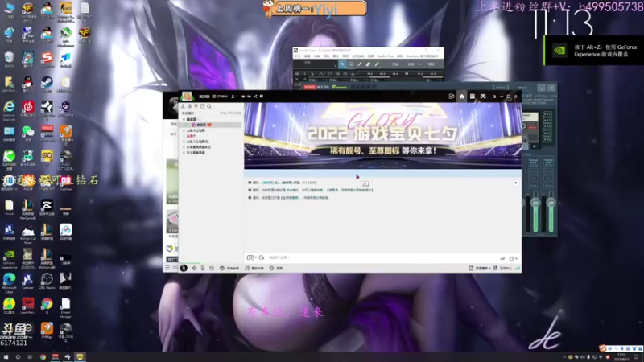Screen dimensions: 644x362
Task: Open the Internet Explorer desktop icon
Action: 9,110
